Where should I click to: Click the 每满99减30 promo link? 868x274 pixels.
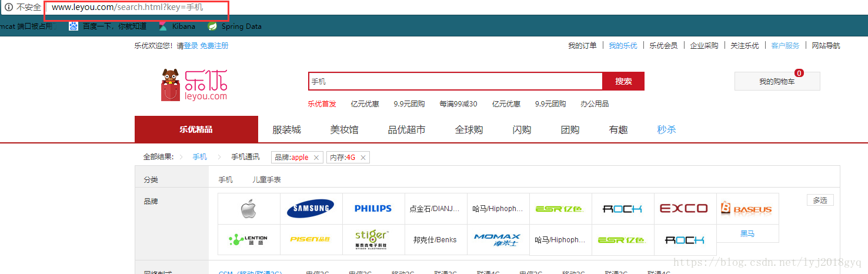(458, 104)
